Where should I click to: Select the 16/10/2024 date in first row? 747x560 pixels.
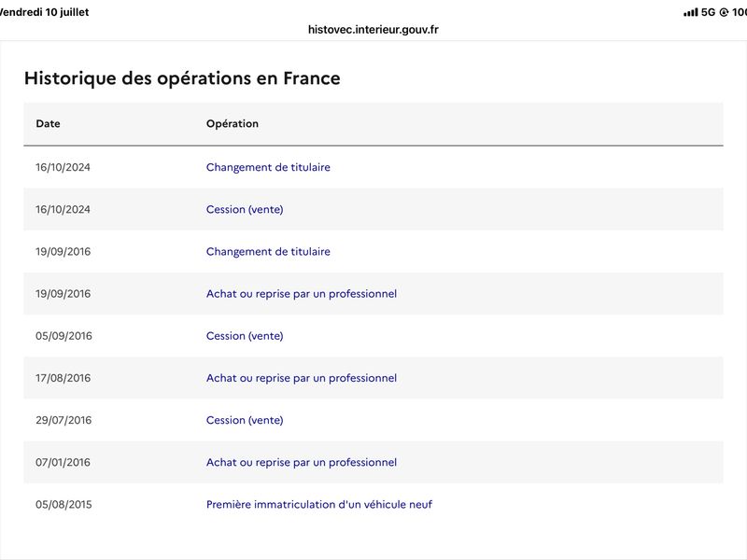tap(63, 167)
